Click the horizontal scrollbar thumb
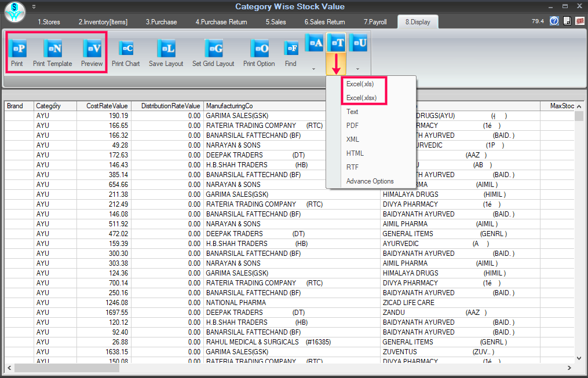This screenshot has width=588, height=378. (67, 368)
